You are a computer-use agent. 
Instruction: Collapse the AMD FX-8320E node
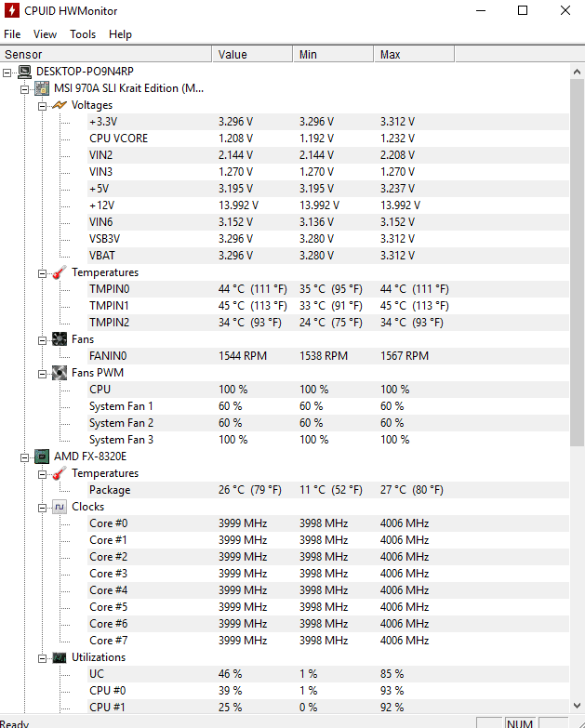(24, 457)
